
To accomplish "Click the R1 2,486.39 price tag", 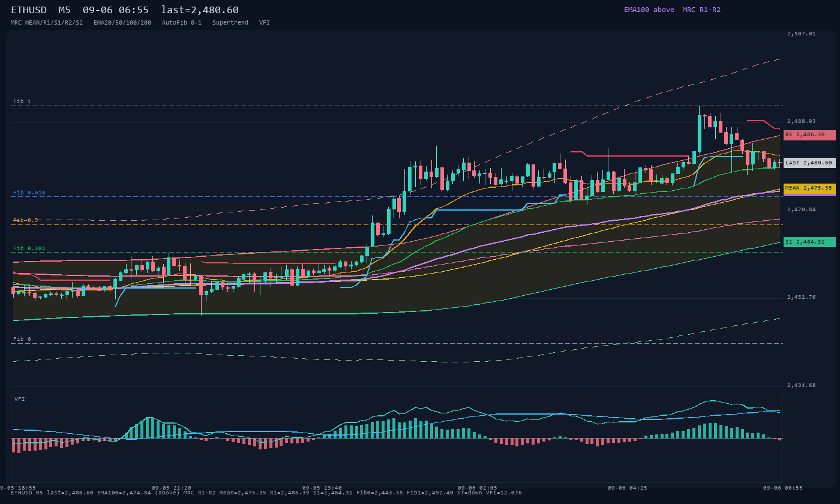I will (x=809, y=135).
